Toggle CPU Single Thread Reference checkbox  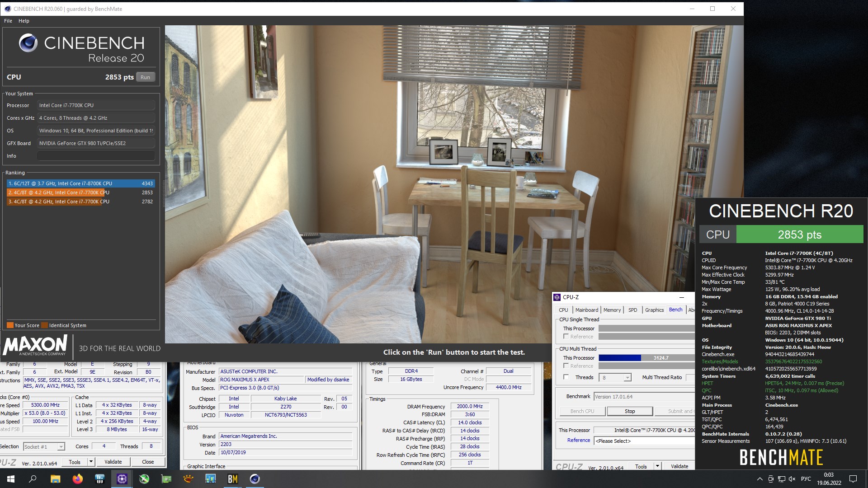[x=566, y=336]
